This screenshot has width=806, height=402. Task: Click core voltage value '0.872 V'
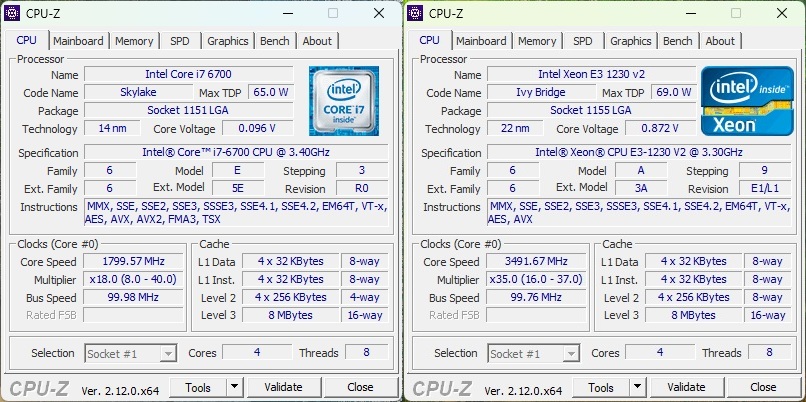pos(661,128)
